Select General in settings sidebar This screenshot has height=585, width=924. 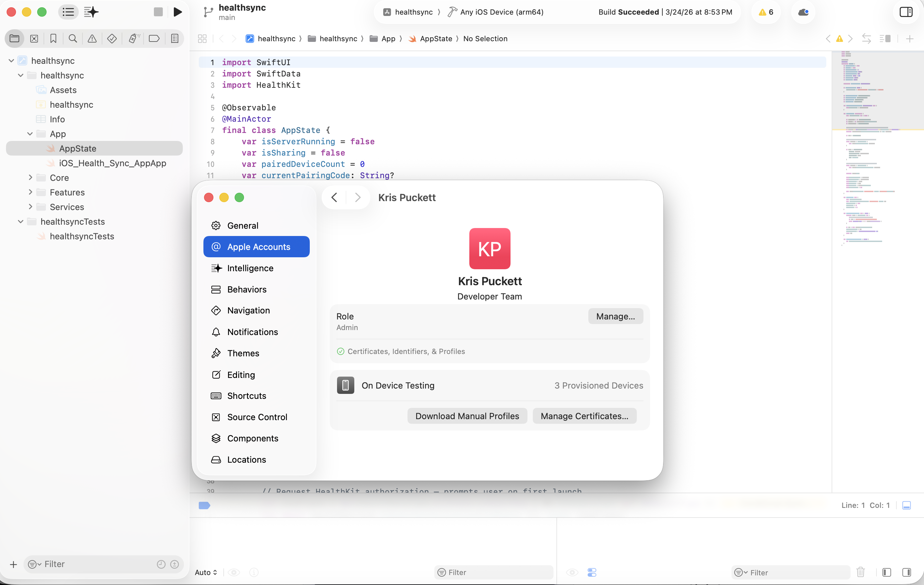(256, 225)
